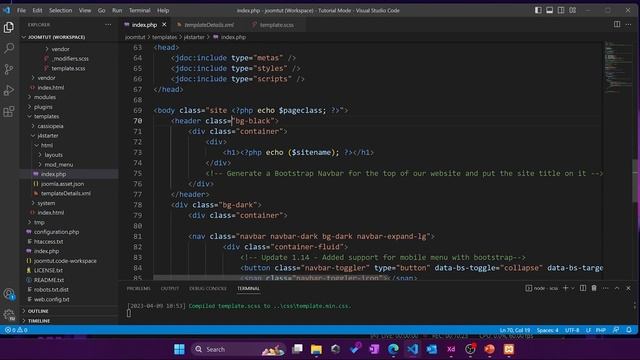640x360 pixels.
Task: Click the editor horizontal scrollbar
Action: pos(270,278)
